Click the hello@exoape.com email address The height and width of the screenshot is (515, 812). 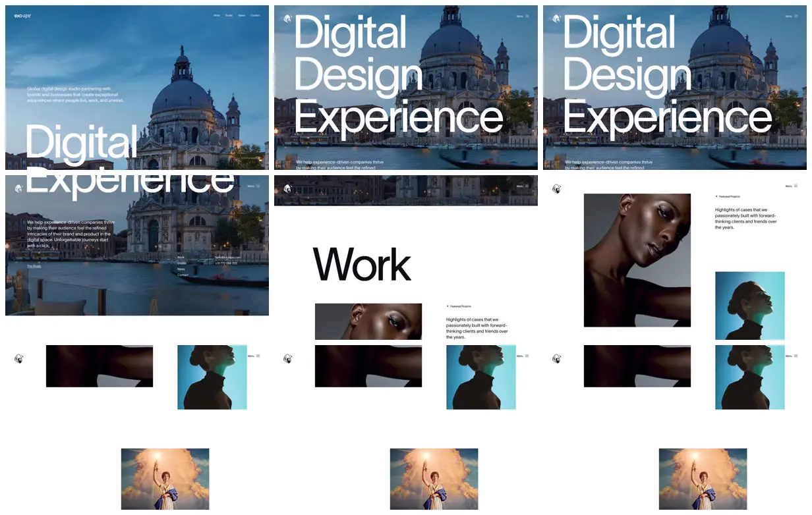228,257
